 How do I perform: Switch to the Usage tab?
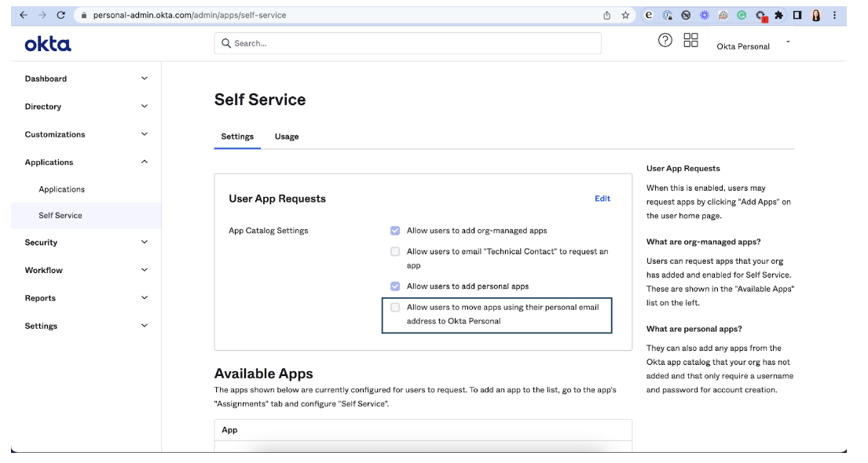pyautogui.click(x=287, y=136)
